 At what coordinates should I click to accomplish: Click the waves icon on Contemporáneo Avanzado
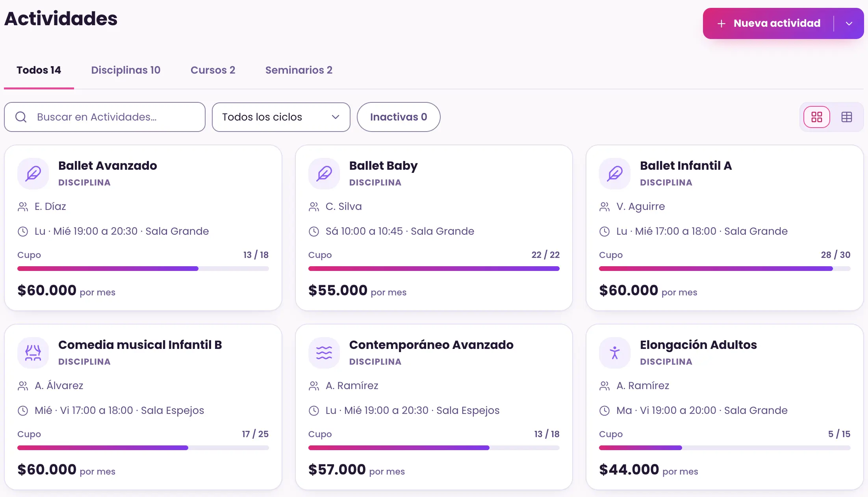click(x=324, y=353)
